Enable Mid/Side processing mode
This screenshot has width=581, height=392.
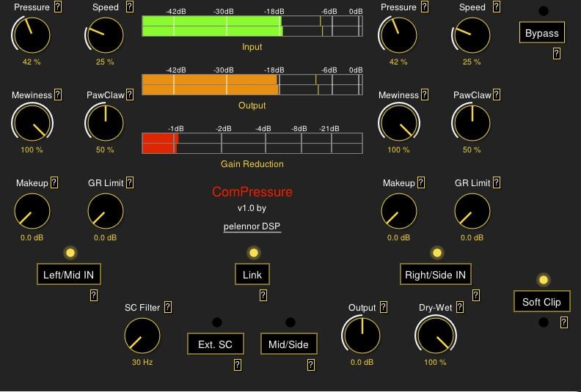pos(288,344)
